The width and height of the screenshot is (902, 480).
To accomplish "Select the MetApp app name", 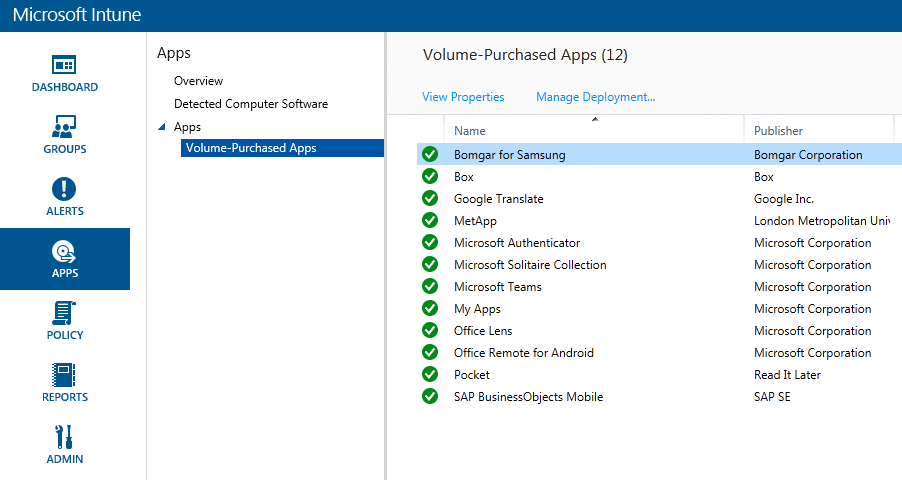I will pos(475,221).
